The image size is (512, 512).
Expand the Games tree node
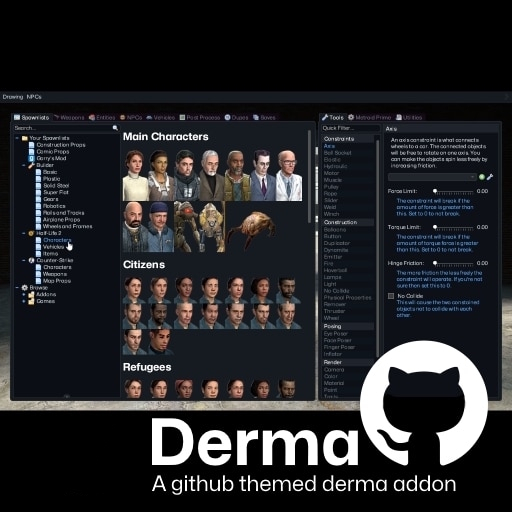(x=24, y=301)
